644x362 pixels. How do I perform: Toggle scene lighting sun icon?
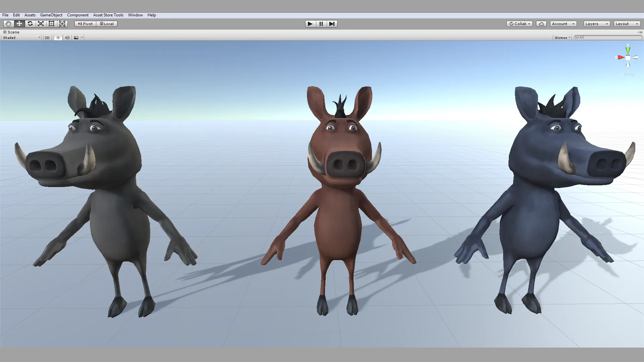click(58, 38)
